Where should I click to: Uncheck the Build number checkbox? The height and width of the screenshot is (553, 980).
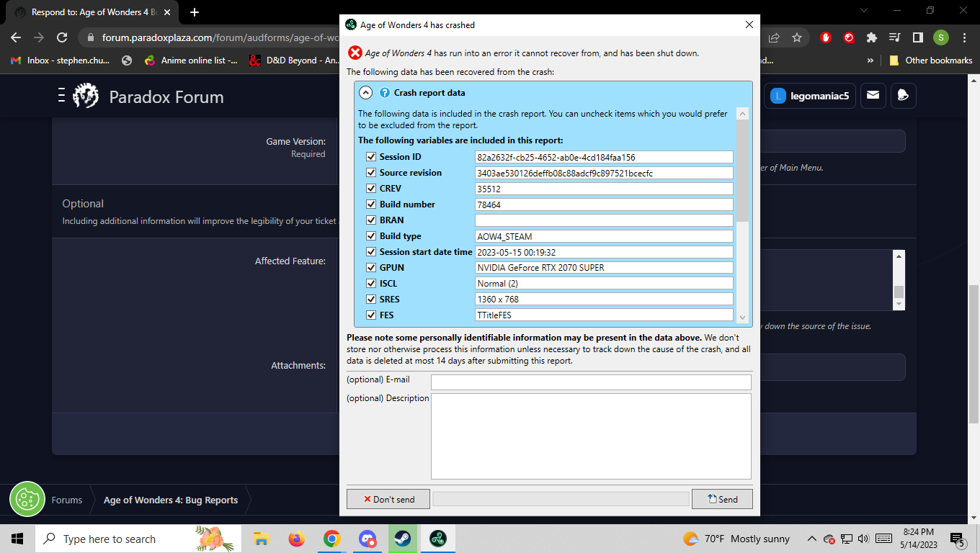coord(371,204)
